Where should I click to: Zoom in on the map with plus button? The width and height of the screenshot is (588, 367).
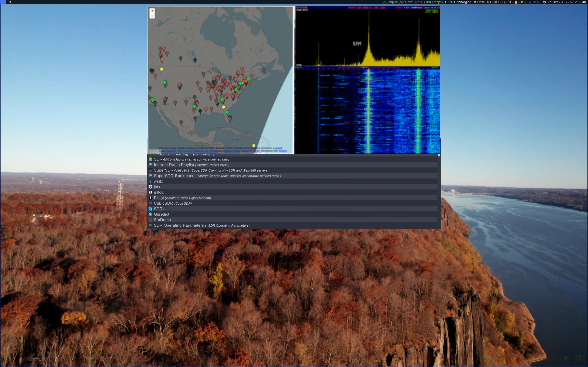pyautogui.click(x=152, y=11)
